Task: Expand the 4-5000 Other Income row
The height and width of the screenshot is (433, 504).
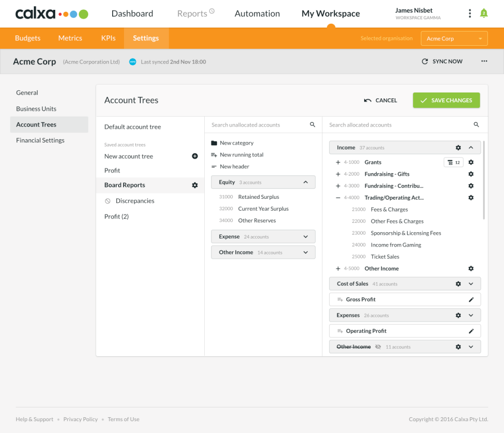Action: [338, 269]
